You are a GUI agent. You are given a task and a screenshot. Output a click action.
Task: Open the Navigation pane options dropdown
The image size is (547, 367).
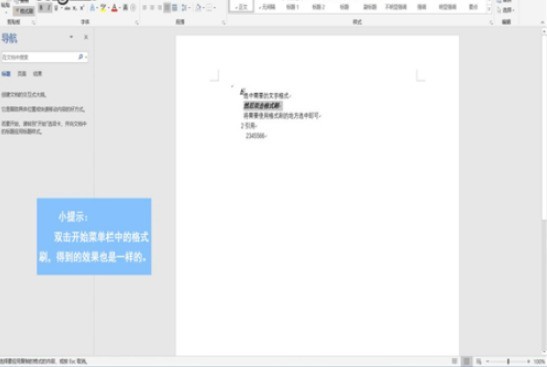click(71, 37)
